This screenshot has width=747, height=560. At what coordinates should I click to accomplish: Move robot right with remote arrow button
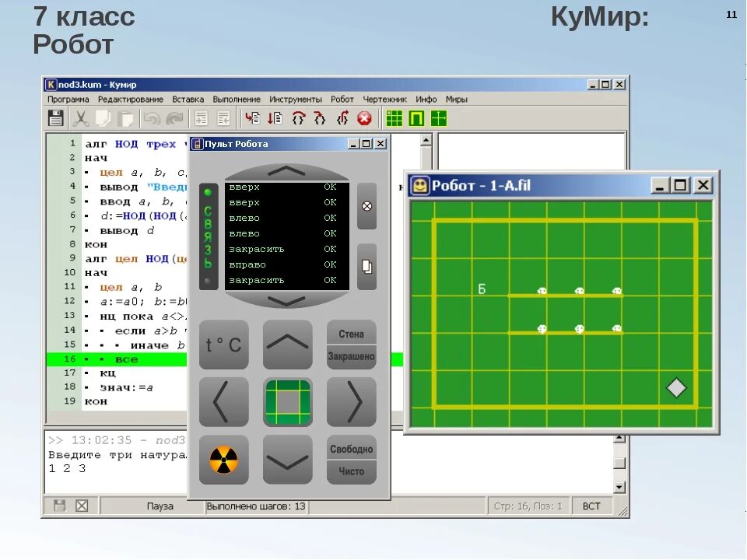351,402
